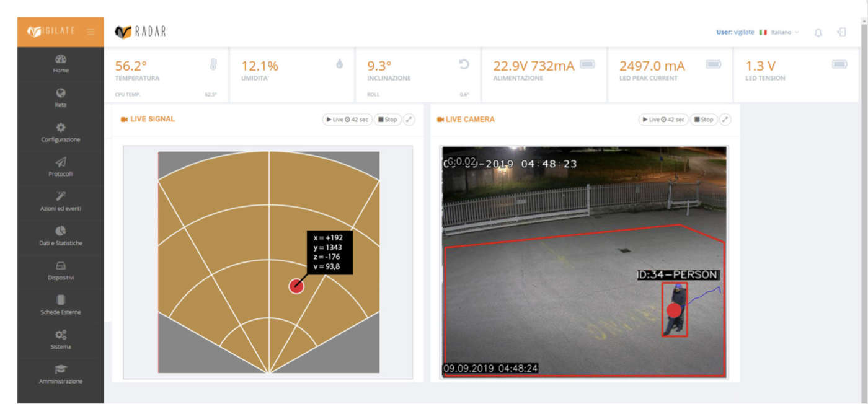This screenshot has width=868, height=404.
Task: Open Azioni ed eventi sidebar section
Action: 61,202
